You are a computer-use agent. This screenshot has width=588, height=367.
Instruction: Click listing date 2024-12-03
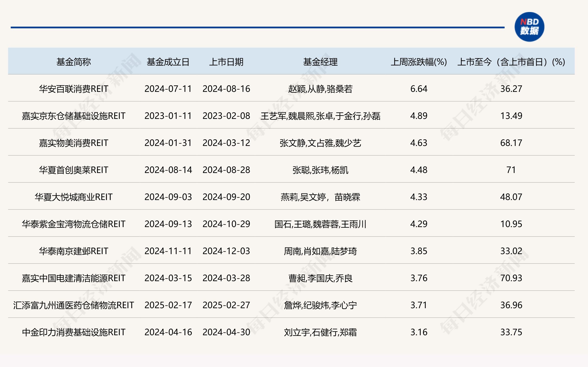[x=226, y=251]
